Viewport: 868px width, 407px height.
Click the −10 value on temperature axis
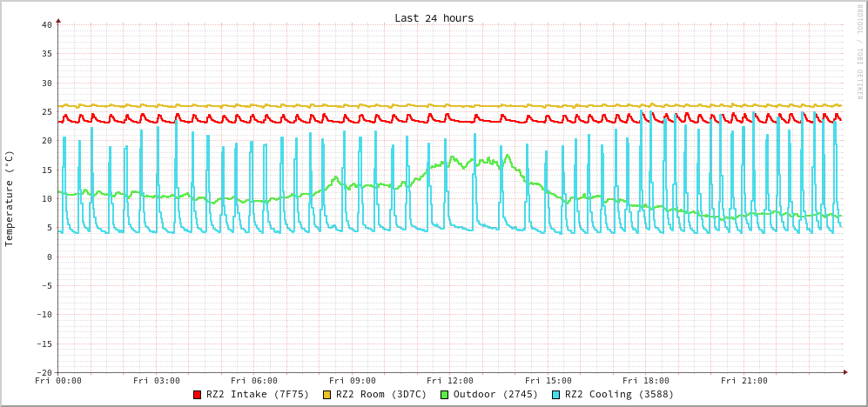coord(44,315)
